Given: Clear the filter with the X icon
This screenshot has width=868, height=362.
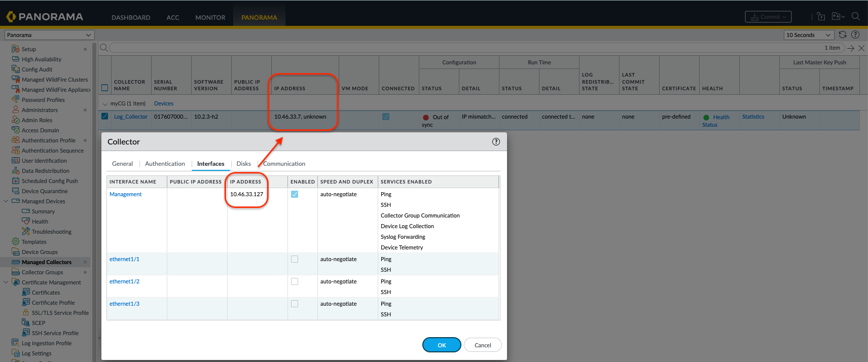Looking at the screenshot, I should pos(861,48).
